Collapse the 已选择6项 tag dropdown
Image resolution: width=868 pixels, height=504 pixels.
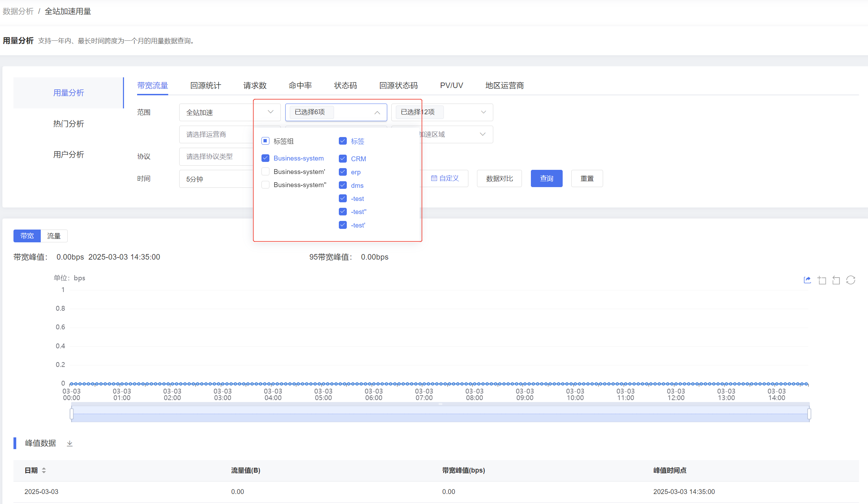[336, 112]
